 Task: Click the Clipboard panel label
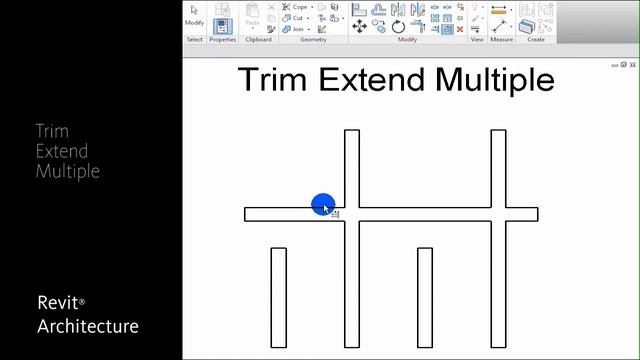tap(258, 40)
